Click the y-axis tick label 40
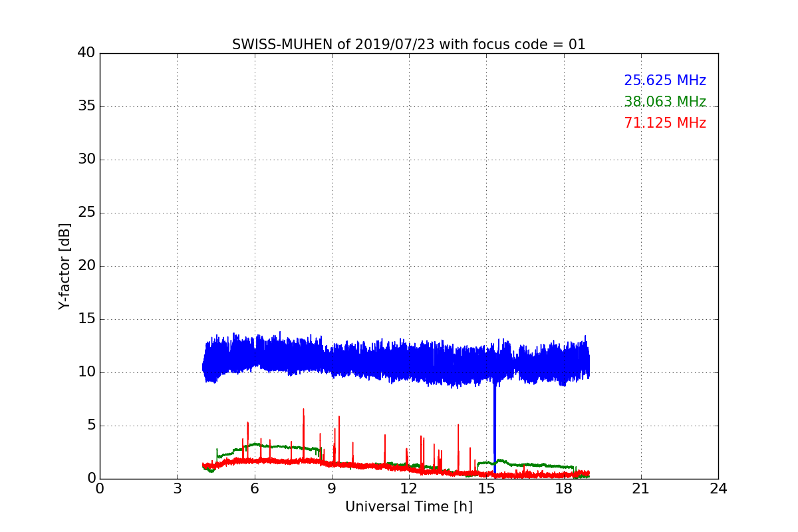 (x=86, y=53)
